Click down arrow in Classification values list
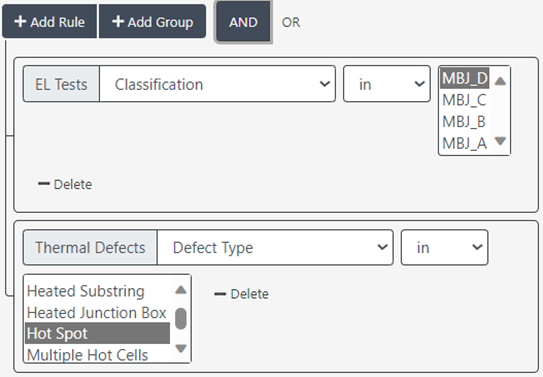 500,141
